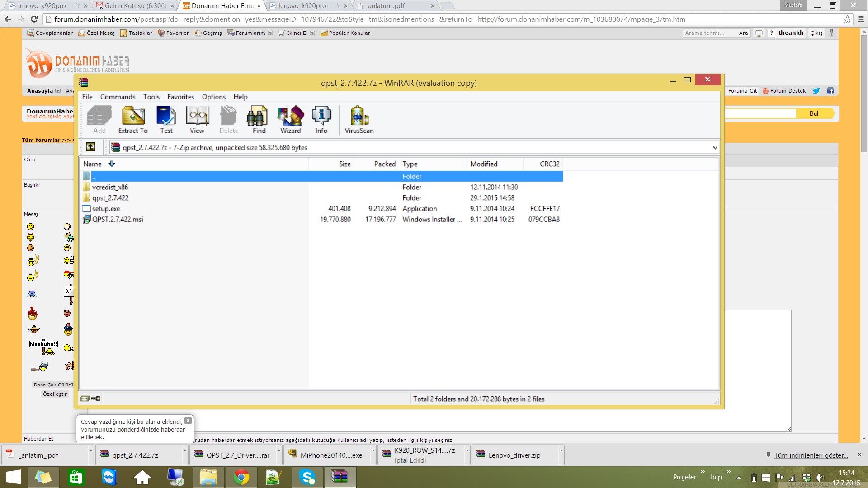Click the Delete toolbar icon
The image size is (868, 488).
point(228,120)
